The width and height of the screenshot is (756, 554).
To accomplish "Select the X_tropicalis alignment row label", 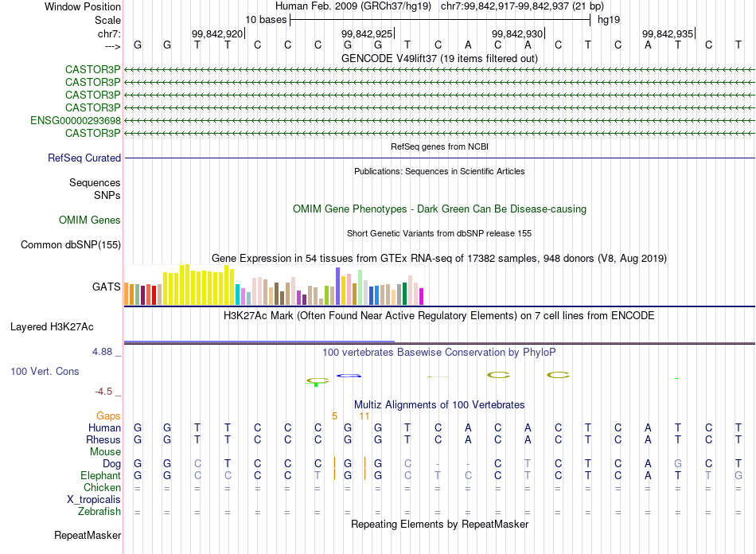I will [94, 500].
